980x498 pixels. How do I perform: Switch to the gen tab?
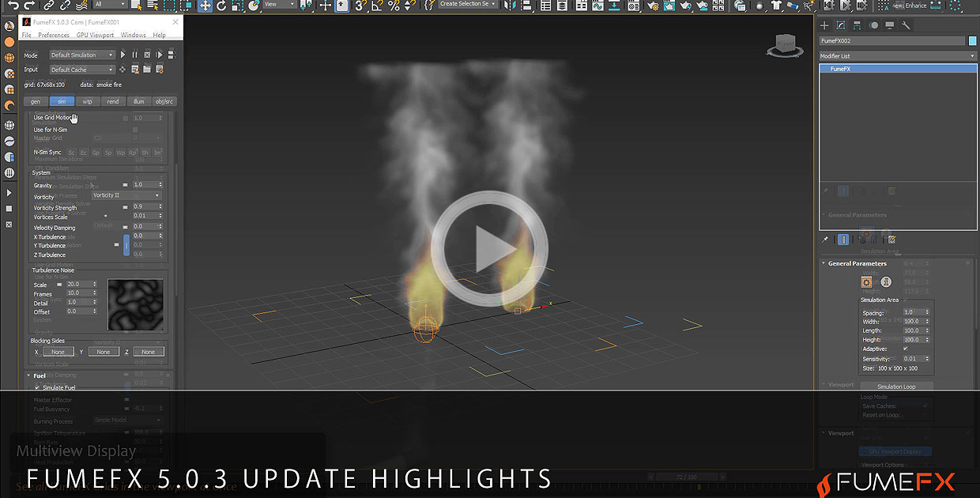(36, 101)
